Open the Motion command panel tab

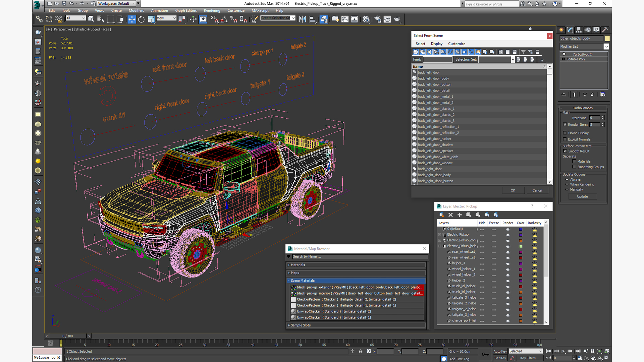pos(588,30)
